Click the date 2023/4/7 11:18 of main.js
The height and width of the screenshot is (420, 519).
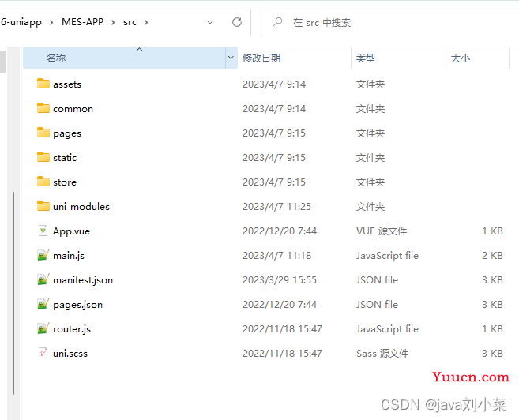(276, 255)
